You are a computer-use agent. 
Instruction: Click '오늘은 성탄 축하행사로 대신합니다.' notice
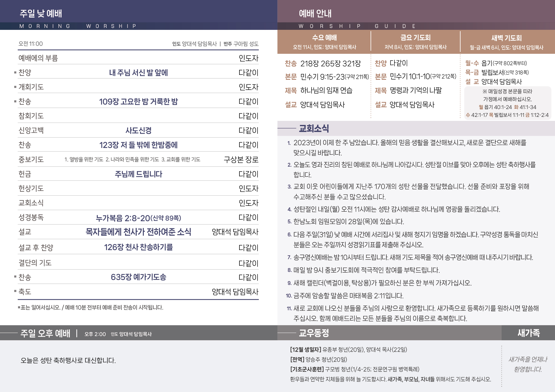click(68, 360)
